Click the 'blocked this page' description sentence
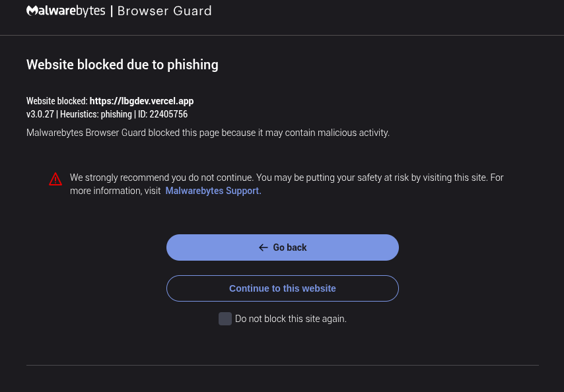This screenshot has width=564, height=392. tap(208, 133)
